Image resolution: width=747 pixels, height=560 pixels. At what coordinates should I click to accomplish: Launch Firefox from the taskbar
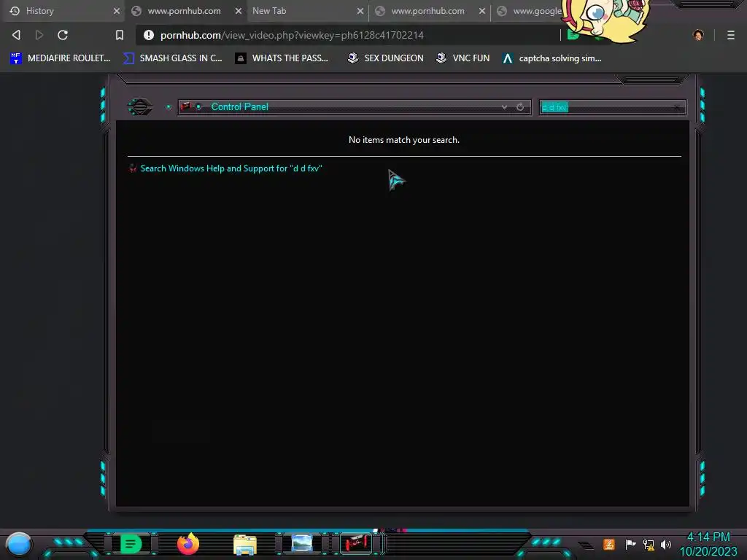[x=188, y=544]
